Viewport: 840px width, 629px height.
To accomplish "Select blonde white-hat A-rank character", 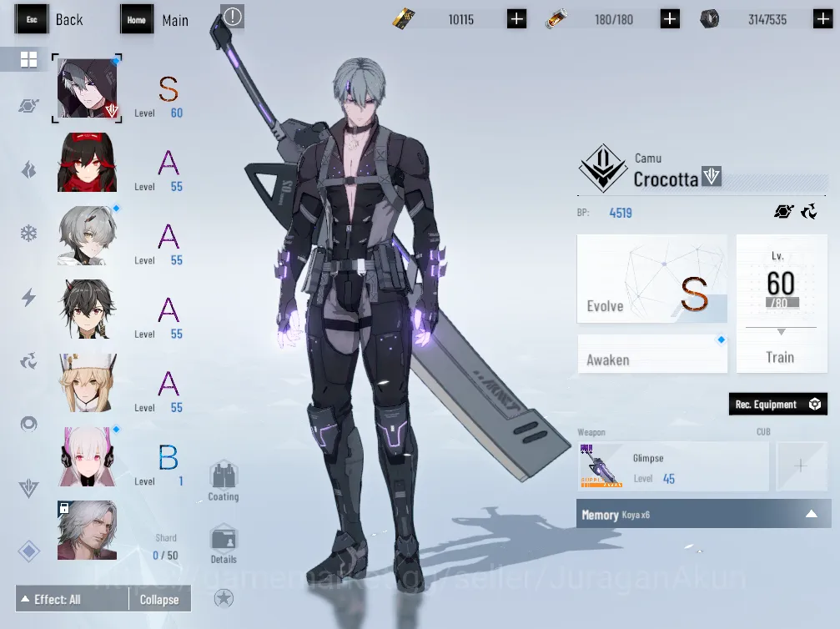I will click(87, 383).
